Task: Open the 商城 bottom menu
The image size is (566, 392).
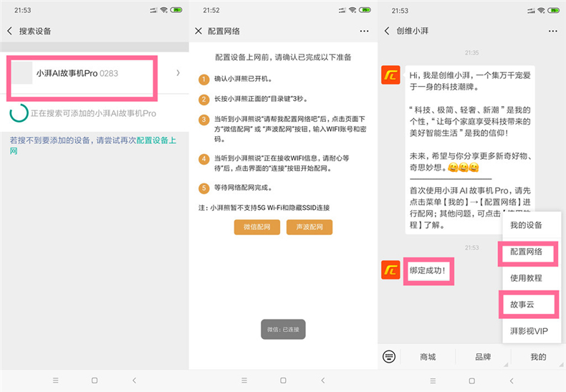Action: point(428,357)
